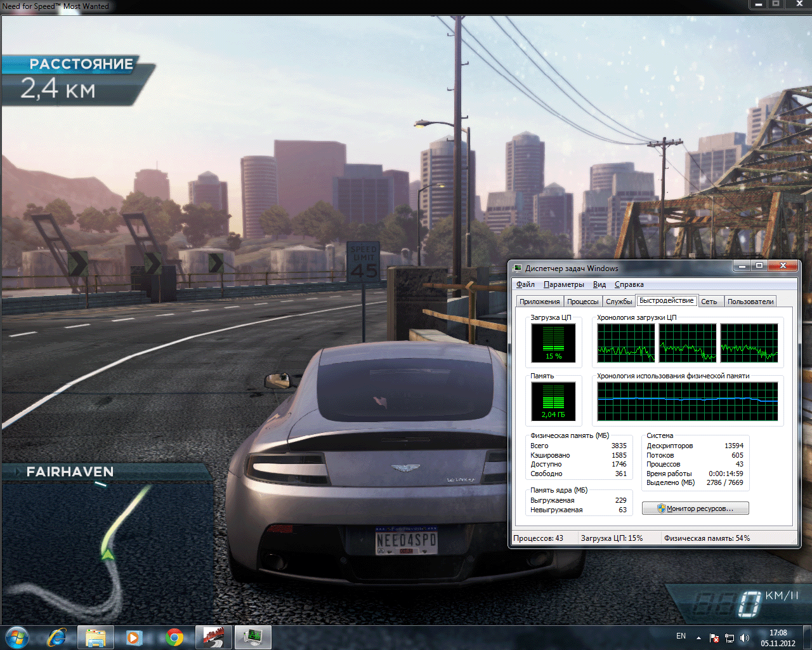Click the Need for Speed Most Wanted title bar

coord(406,6)
